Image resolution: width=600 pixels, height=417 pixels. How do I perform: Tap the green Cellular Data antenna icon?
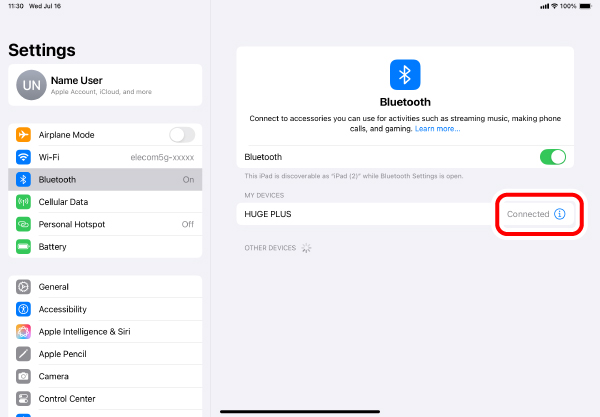tap(23, 202)
